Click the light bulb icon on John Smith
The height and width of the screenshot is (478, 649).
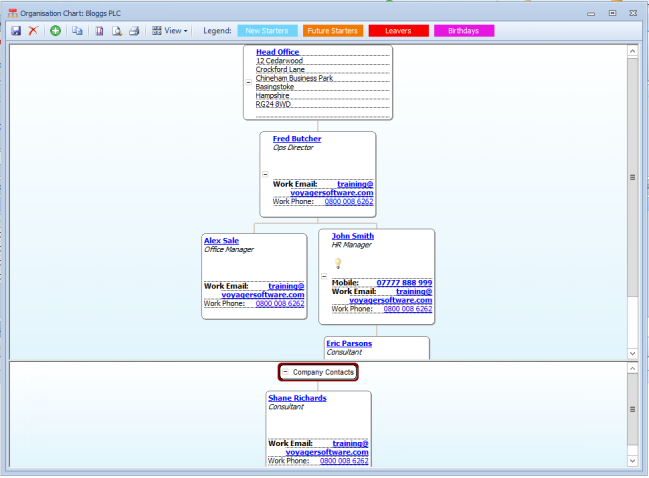[338, 263]
